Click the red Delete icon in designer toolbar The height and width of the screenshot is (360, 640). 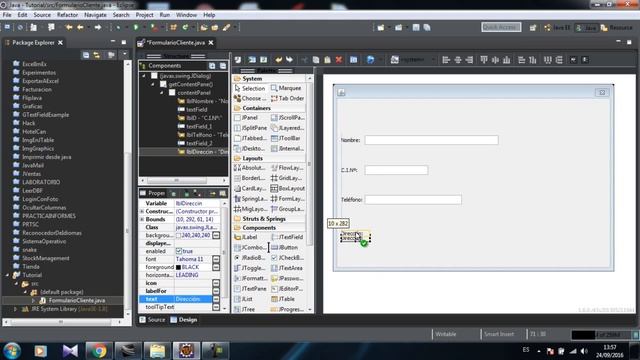(339, 60)
